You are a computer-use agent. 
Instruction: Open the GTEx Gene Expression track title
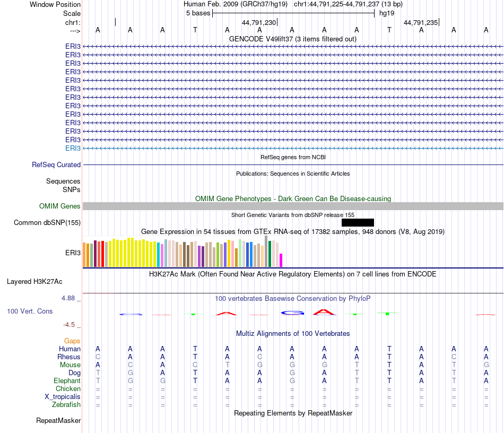pos(293,231)
